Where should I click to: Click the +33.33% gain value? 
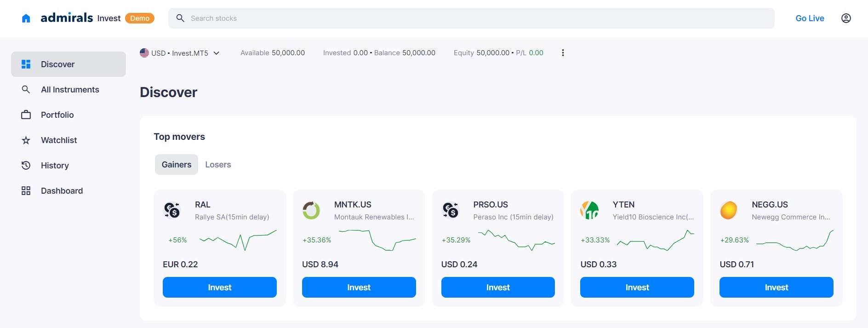595,240
